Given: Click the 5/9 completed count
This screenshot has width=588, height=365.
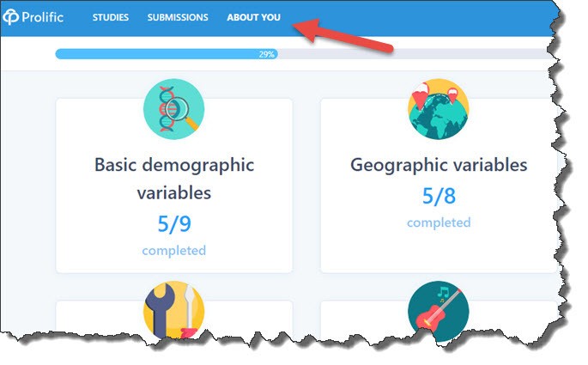Looking at the screenshot, I should tap(174, 224).
